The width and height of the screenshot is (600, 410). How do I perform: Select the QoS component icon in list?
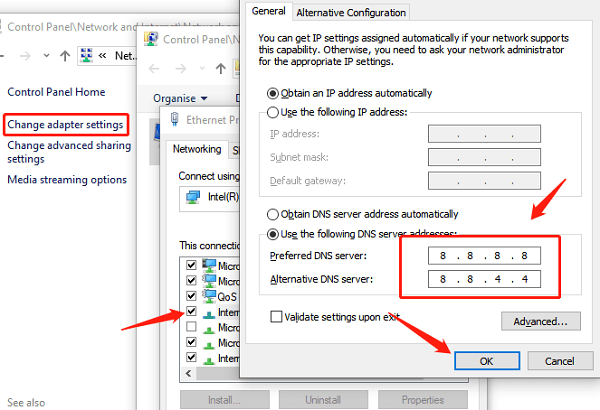pyautogui.click(x=209, y=297)
